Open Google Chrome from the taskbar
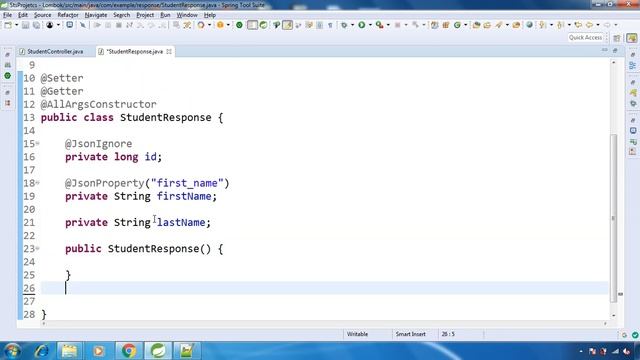Screen dimensions: 640x360 click(x=128, y=351)
